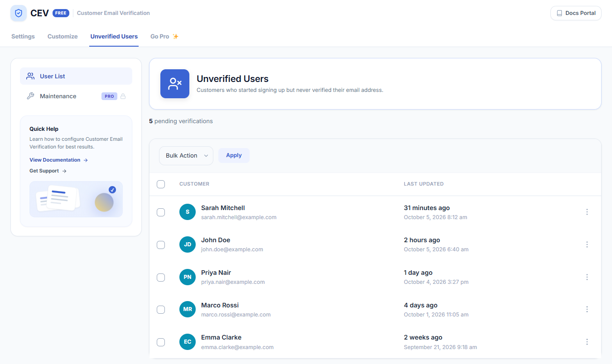Viewport: 612px width, 364px height.
Task: Open the three-dot menu for Marco Rossi
Action: pyautogui.click(x=587, y=309)
